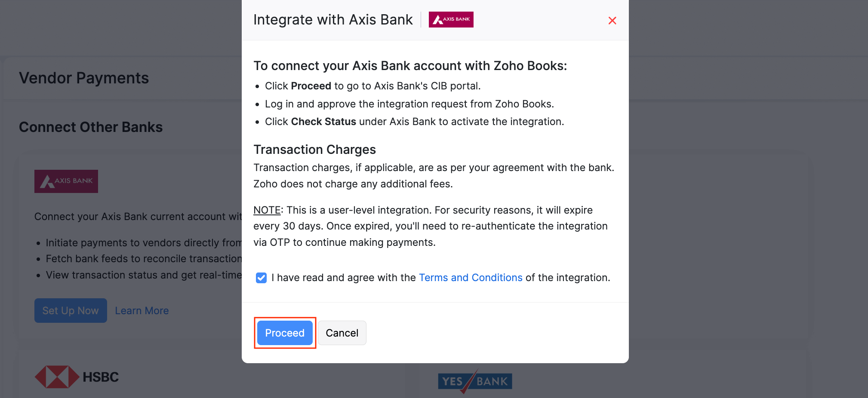Click the Vendor Payments page heading
The height and width of the screenshot is (398, 868).
tap(84, 78)
